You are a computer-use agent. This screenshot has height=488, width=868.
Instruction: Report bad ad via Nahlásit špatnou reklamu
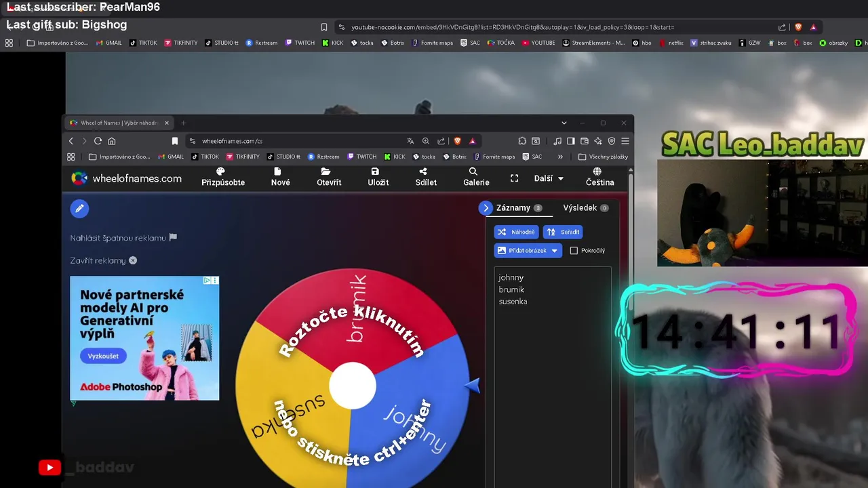pos(123,238)
